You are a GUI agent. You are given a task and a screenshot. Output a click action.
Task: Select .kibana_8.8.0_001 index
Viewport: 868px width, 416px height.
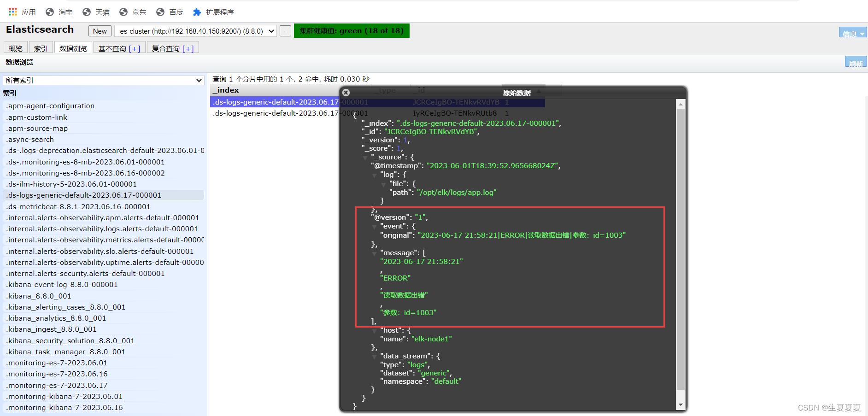[x=103, y=296]
